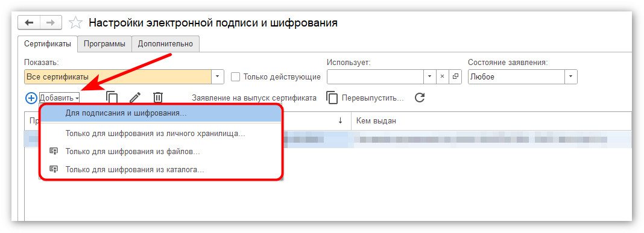Select Только для шифрования из файлов
This screenshot has height=233, width=644.
pos(161,151)
